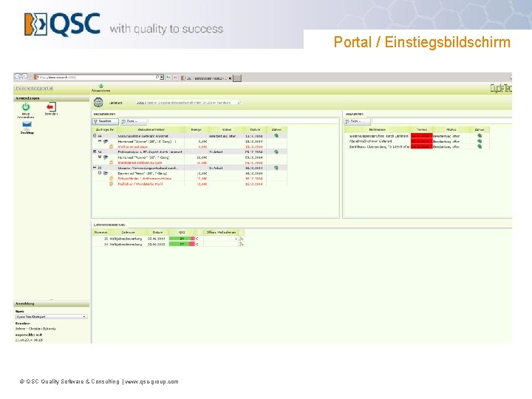Click orange defect icon of Maßfehler / Wandstärke row
The image size is (532, 399).
pos(111,184)
